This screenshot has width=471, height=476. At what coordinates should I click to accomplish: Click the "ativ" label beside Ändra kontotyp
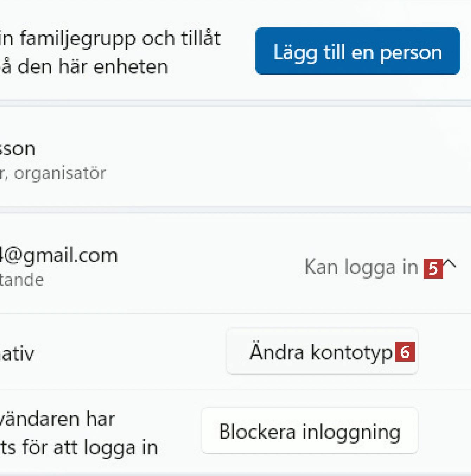pos(17,354)
